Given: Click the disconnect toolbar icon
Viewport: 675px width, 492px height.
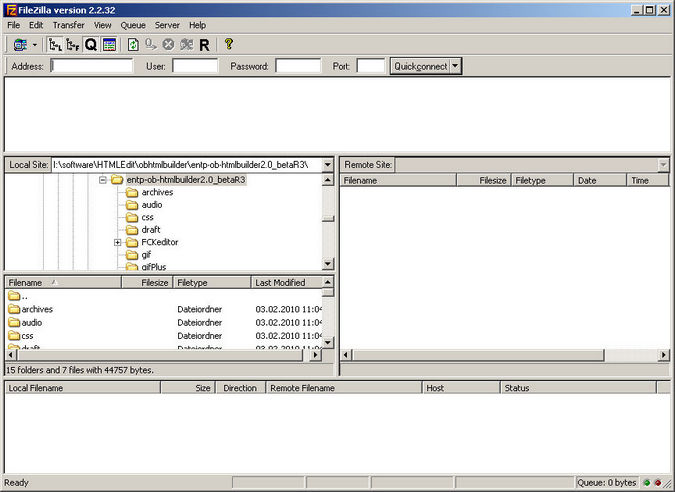Looking at the screenshot, I should click(186, 44).
